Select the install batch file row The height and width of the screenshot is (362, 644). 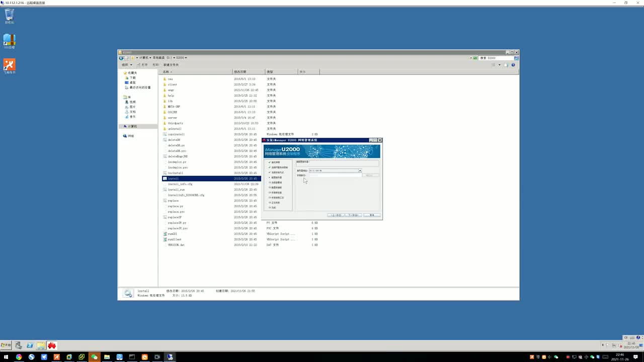click(x=211, y=178)
